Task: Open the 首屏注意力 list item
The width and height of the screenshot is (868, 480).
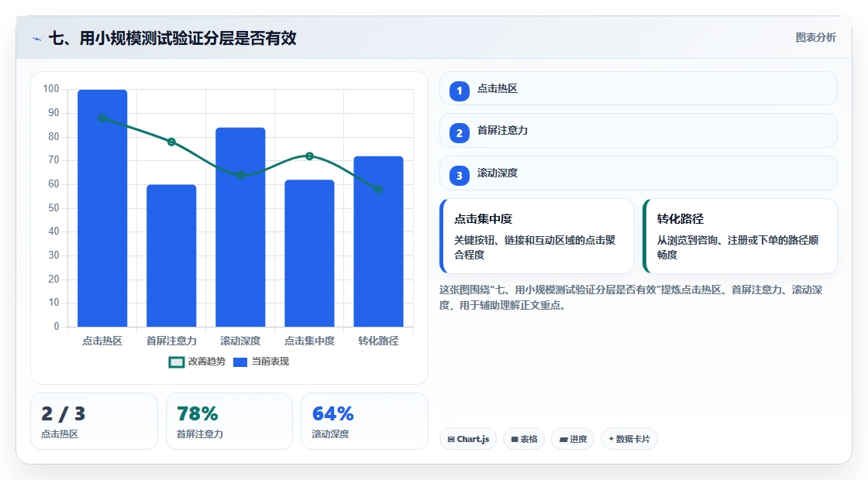Action: click(x=639, y=131)
